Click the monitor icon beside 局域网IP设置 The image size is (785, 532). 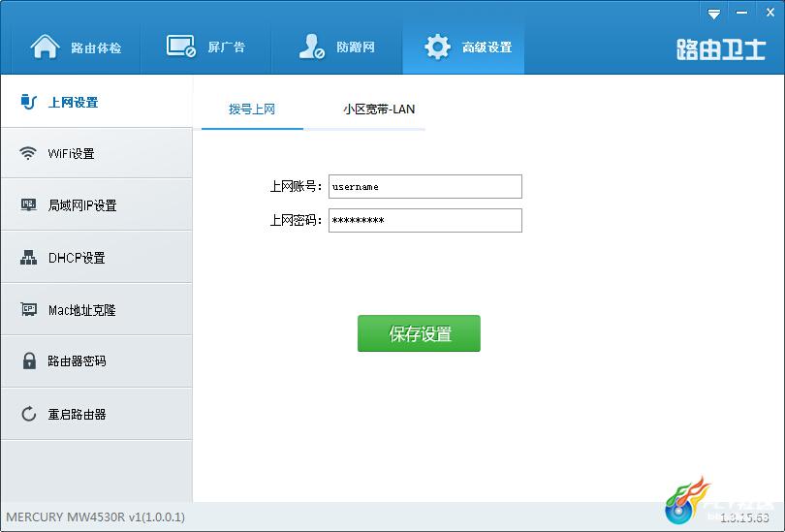[28, 204]
